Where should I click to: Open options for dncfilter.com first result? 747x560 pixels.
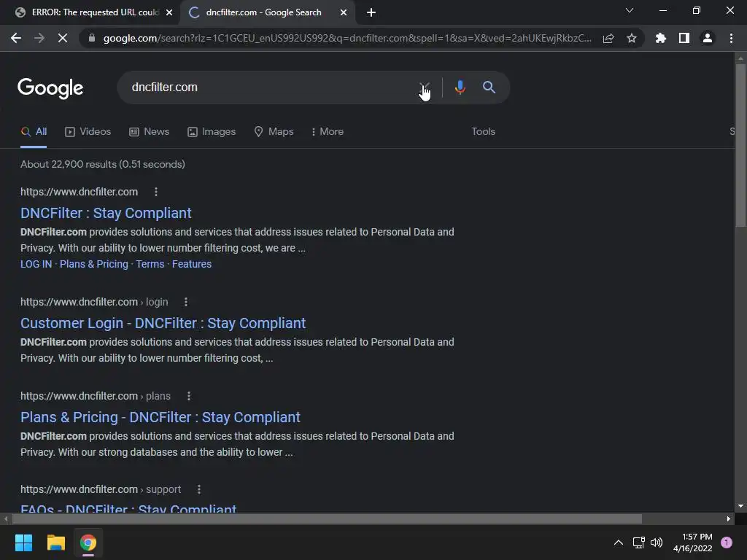point(156,192)
